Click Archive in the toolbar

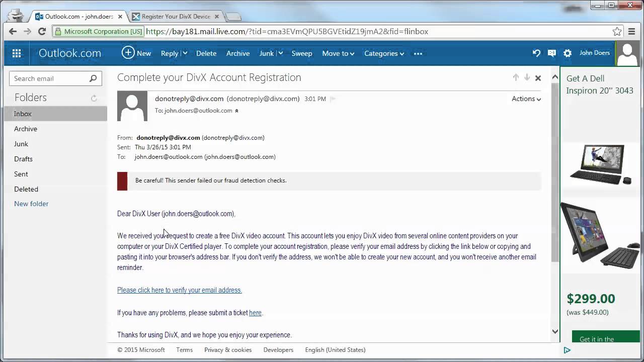point(238,53)
